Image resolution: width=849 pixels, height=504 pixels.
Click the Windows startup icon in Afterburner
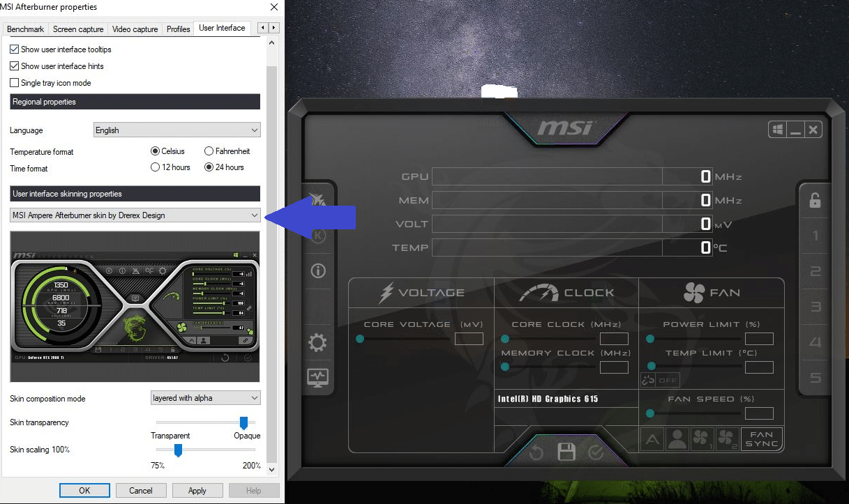coord(777,130)
